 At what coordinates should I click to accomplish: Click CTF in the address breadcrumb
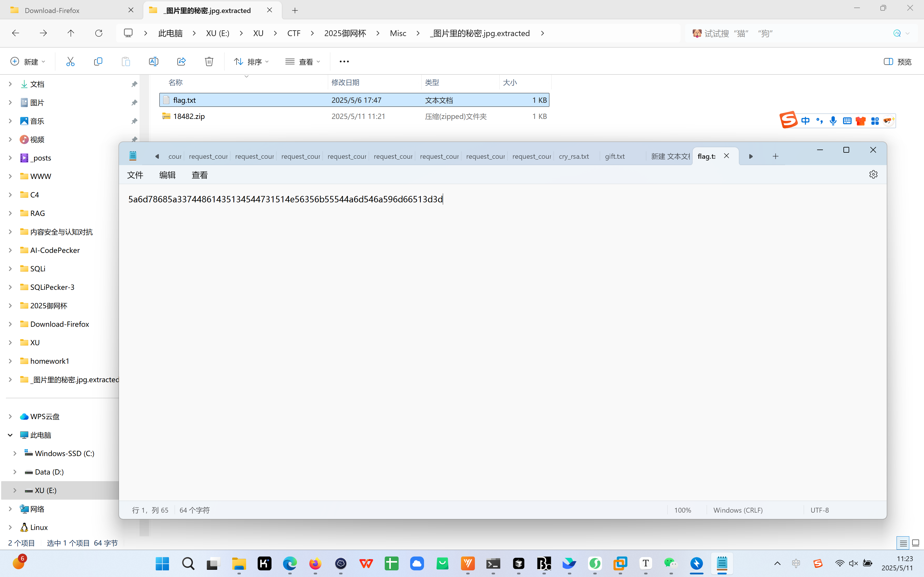tap(294, 33)
